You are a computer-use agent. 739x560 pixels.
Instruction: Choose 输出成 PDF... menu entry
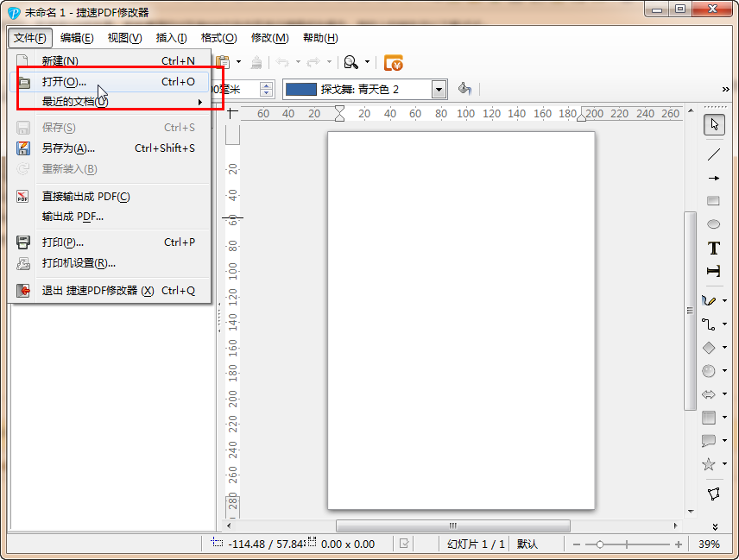click(110, 217)
